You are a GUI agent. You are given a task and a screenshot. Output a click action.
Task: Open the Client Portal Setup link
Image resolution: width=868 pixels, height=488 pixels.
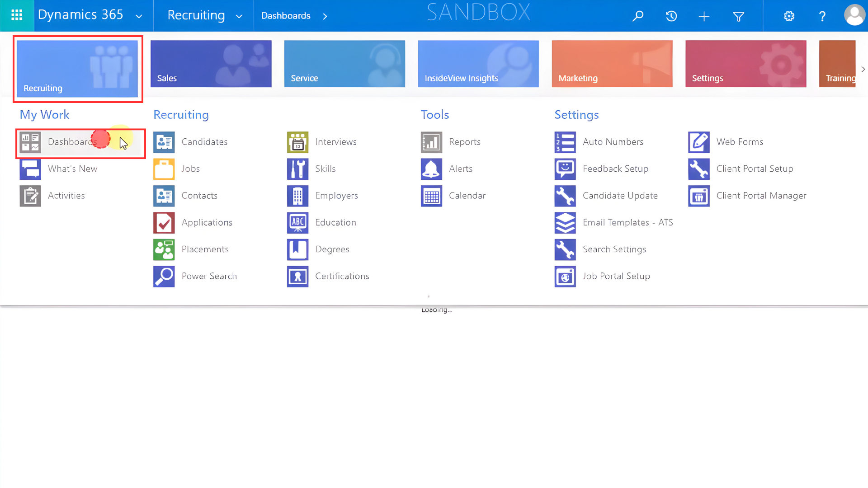tap(755, 169)
